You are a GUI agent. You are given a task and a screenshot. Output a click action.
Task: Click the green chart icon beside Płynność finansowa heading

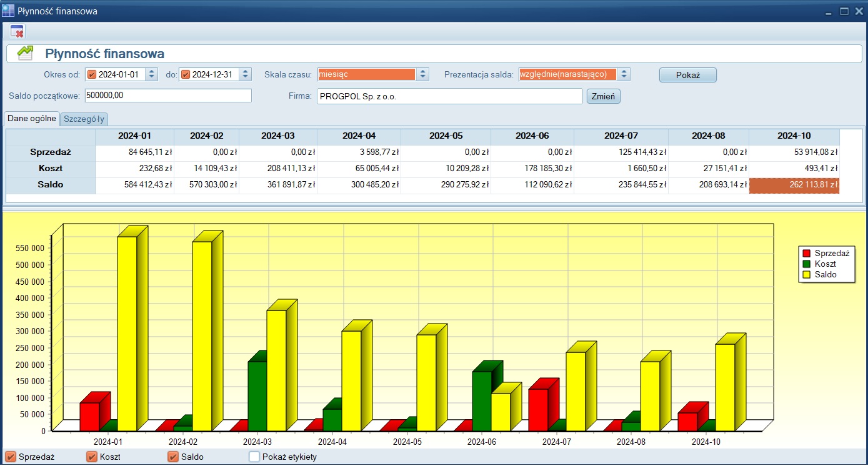coord(26,54)
